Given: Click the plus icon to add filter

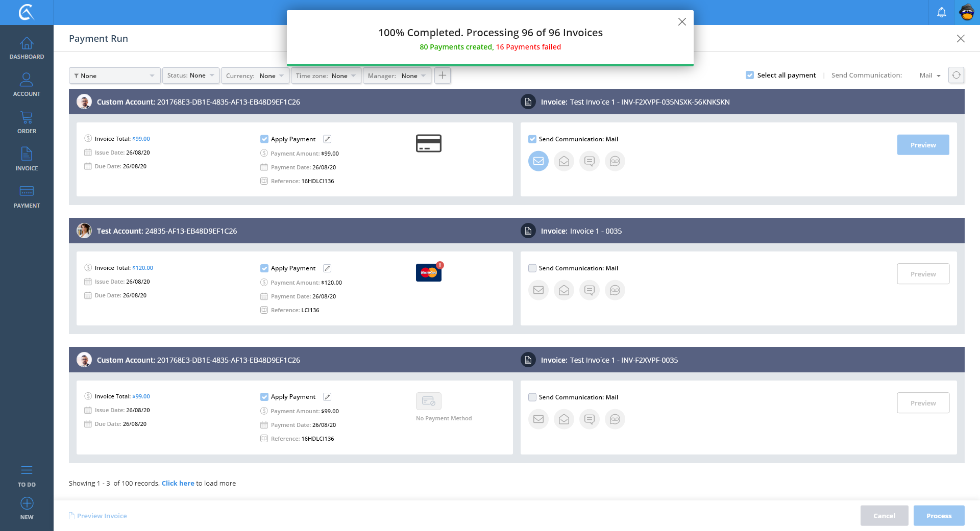Looking at the screenshot, I should pyautogui.click(x=443, y=75).
